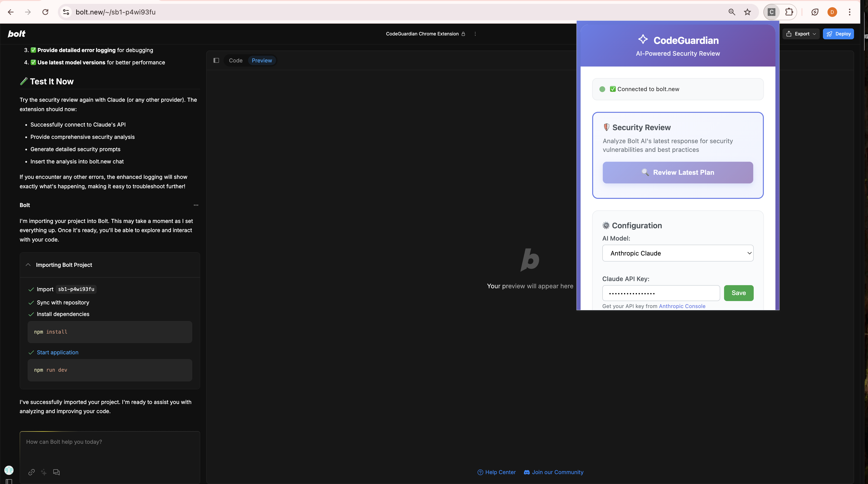Click the browser zoom magnifier icon
The height and width of the screenshot is (484, 868).
pos(732,12)
